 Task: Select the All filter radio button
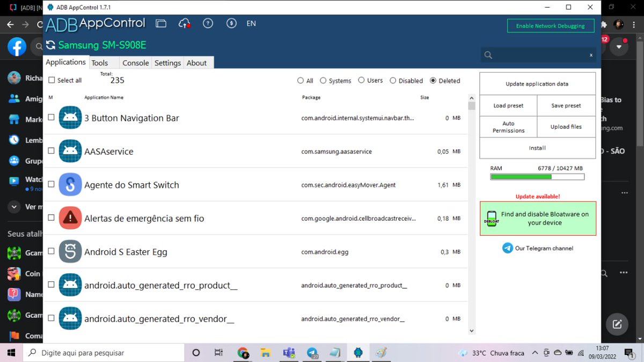(300, 81)
